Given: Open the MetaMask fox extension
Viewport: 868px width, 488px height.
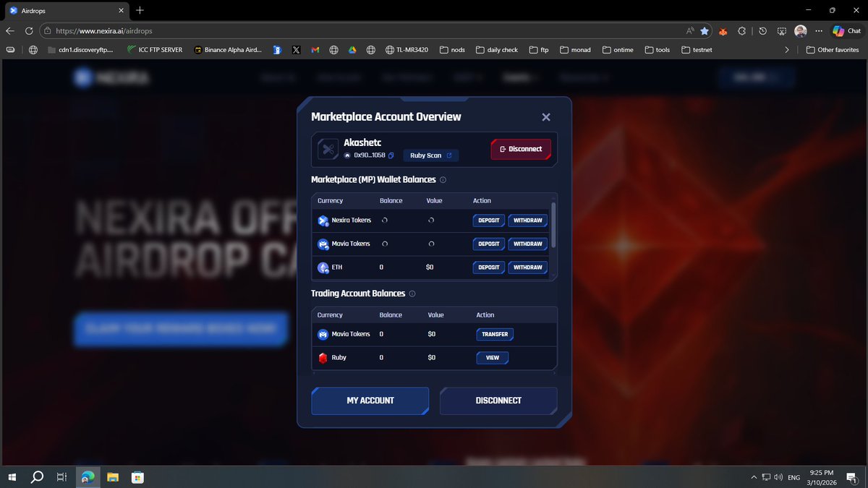Looking at the screenshot, I should point(723,31).
